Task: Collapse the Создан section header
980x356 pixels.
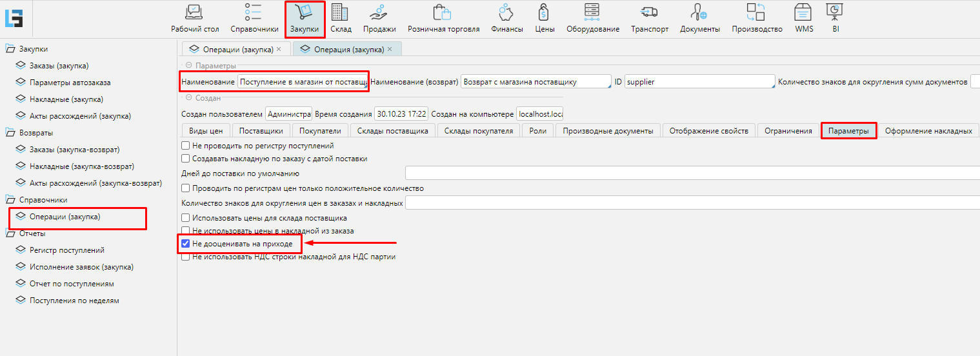Action: (189, 98)
